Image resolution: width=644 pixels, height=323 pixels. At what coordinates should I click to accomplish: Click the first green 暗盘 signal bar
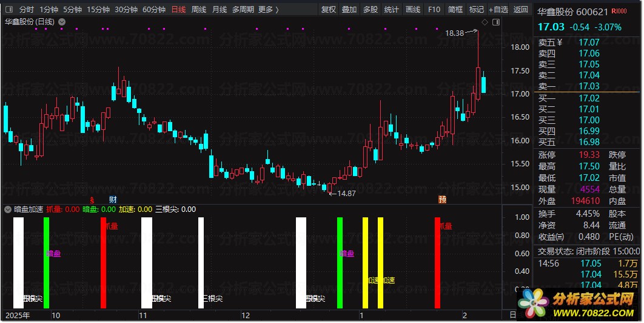tap(47, 263)
